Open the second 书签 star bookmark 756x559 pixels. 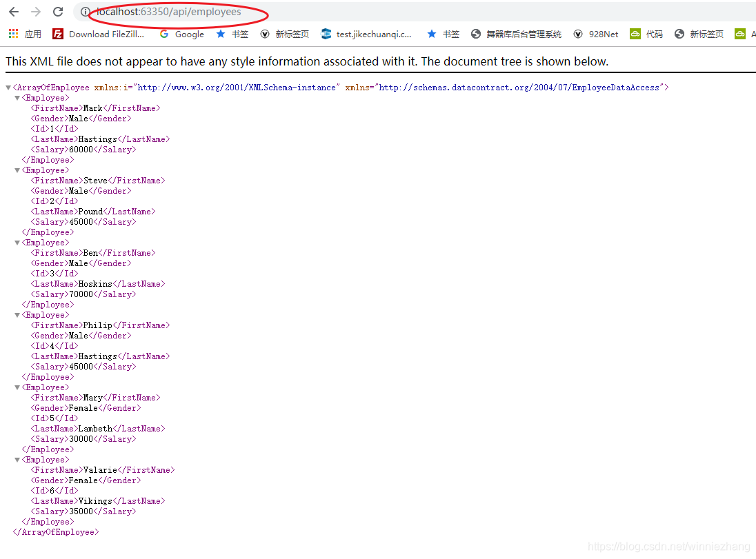pyautogui.click(x=444, y=34)
